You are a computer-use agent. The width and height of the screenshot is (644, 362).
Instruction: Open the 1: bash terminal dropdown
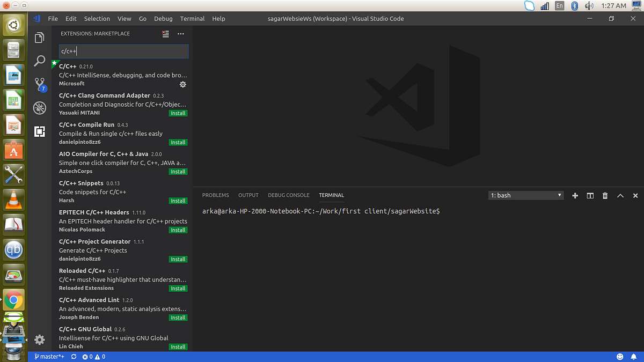[x=526, y=195]
